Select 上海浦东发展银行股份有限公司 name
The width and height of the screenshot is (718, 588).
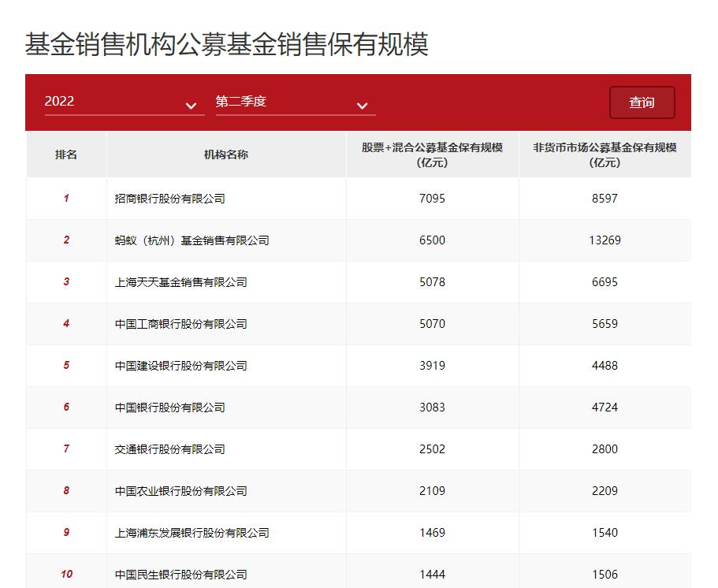(192, 533)
